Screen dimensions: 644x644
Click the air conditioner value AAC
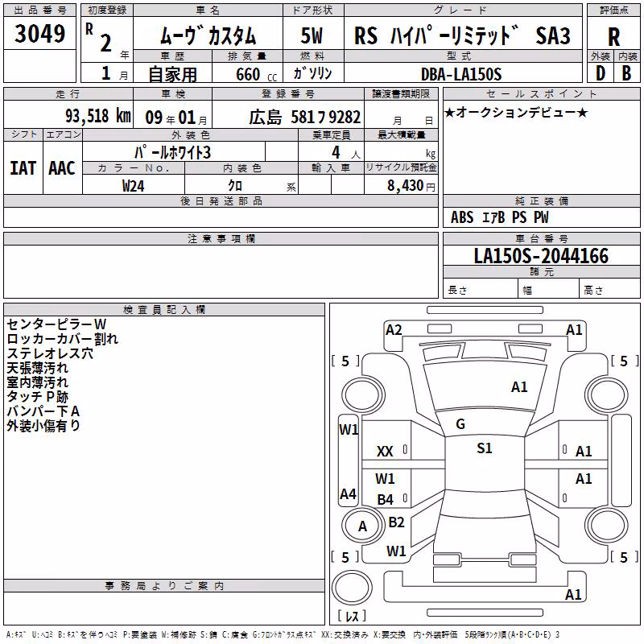pyautogui.click(x=62, y=168)
